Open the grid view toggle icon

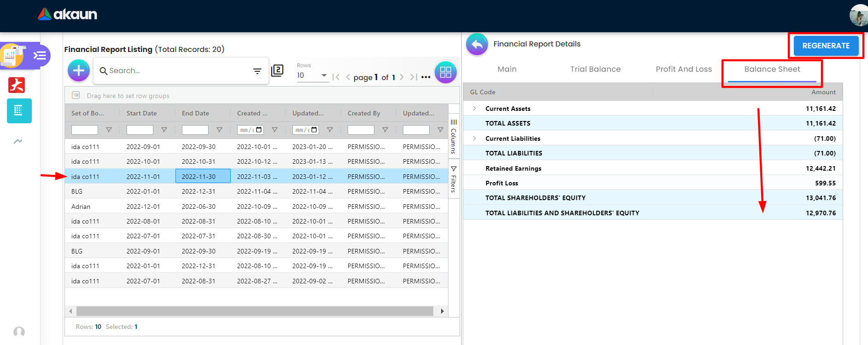(445, 72)
